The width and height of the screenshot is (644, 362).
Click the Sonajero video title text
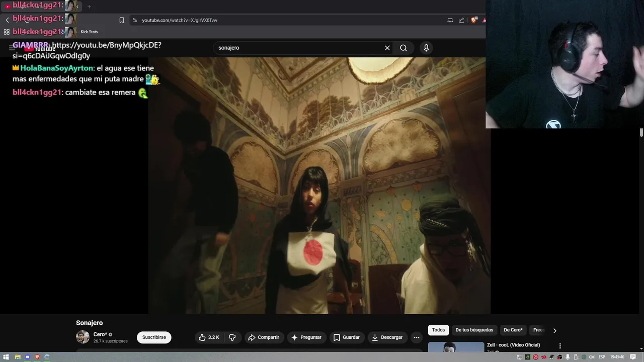click(x=89, y=323)
